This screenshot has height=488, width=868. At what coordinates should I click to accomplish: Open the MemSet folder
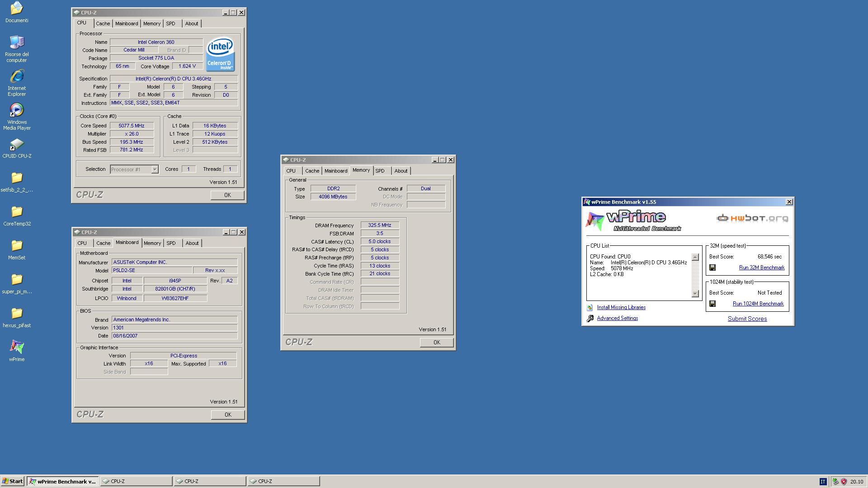pyautogui.click(x=17, y=250)
